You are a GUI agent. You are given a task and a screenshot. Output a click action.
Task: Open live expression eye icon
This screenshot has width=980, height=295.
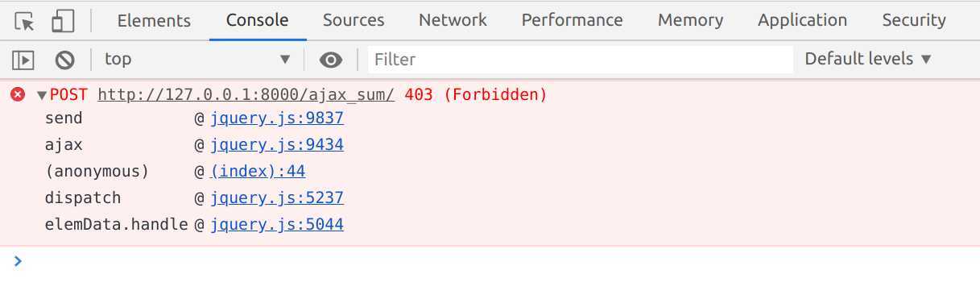pos(330,59)
